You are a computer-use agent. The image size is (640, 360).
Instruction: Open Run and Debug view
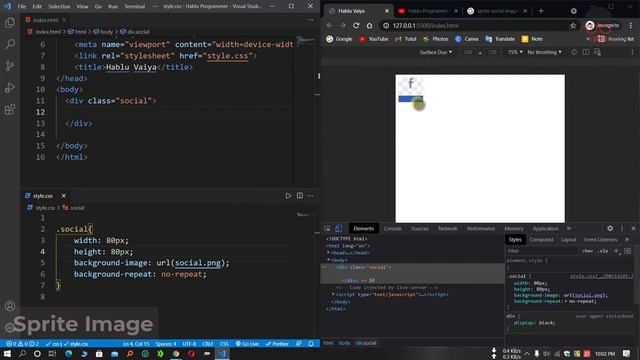tap(10, 87)
